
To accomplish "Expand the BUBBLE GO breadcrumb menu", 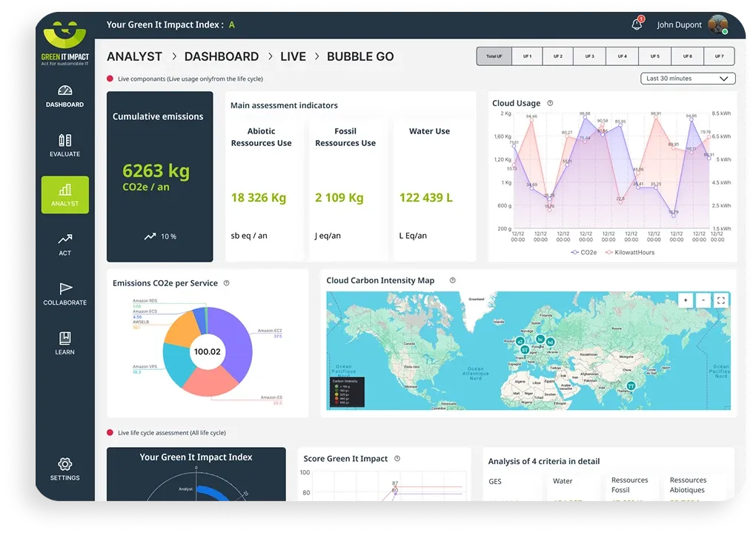I will 360,56.
